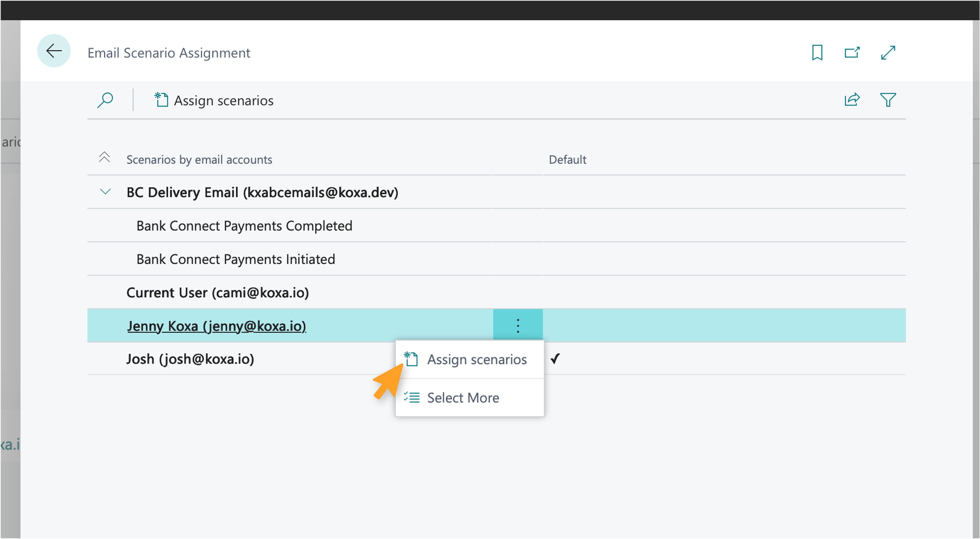Open page in new window icon
Image resolution: width=980 pixels, height=539 pixels.
coord(852,52)
